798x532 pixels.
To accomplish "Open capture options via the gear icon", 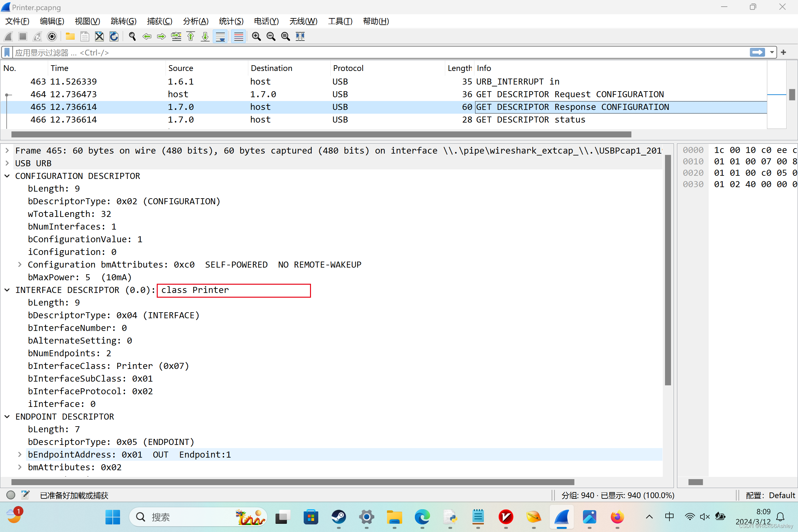I will [52, 36].
